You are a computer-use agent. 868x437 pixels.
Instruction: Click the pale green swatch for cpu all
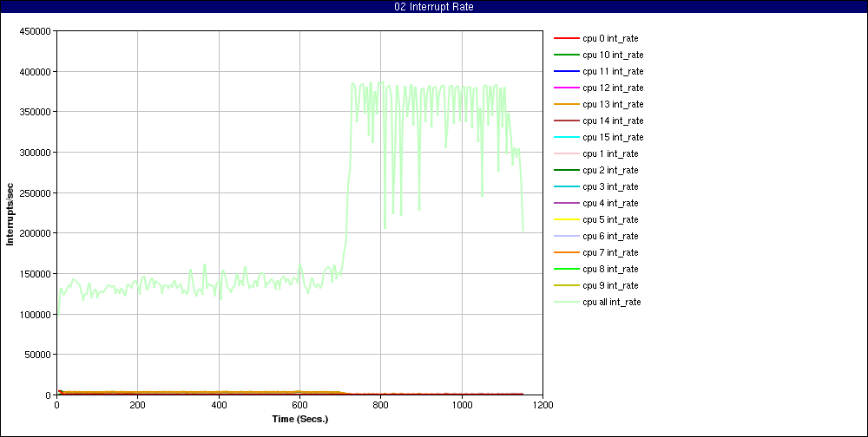click(566, 302)
